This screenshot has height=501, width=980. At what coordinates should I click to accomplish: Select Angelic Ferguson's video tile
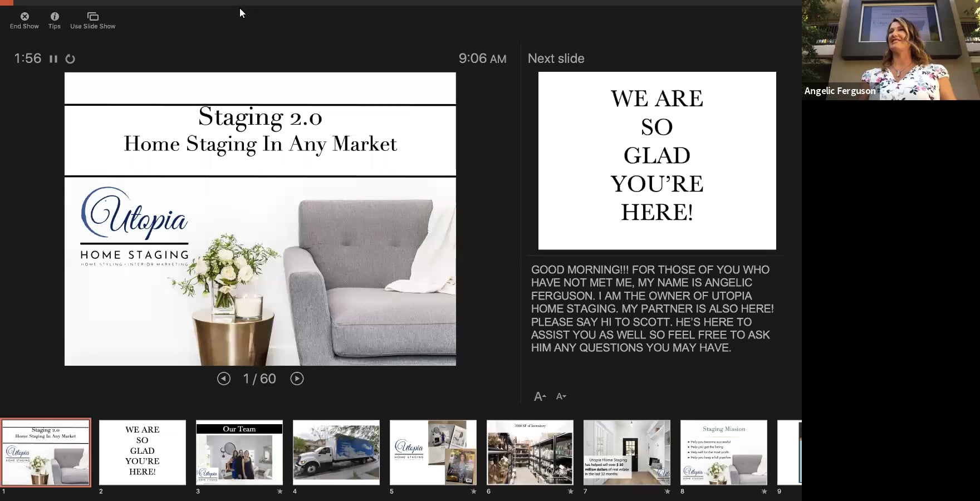[891, 50]
